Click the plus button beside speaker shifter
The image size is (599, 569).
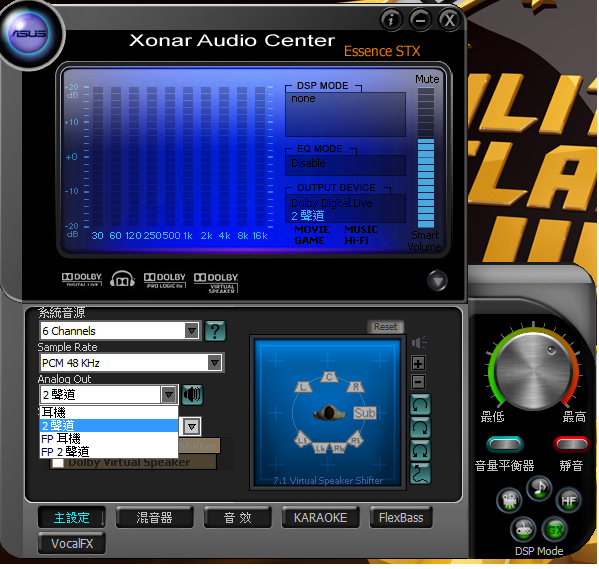coord(418,363)
